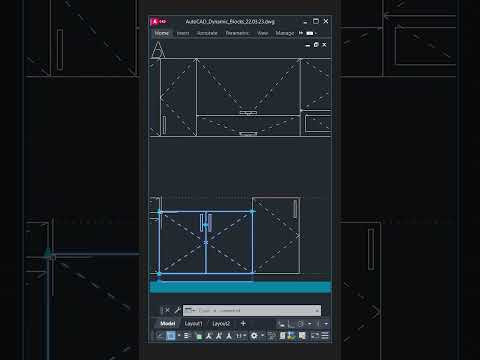Select the handle on the wide upper drawer

pos(248,113)
